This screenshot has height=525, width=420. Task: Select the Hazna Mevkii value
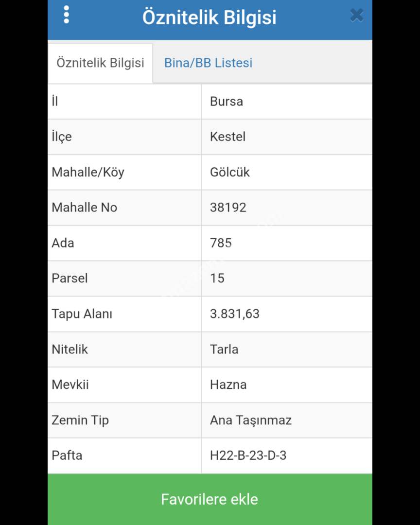228,385
